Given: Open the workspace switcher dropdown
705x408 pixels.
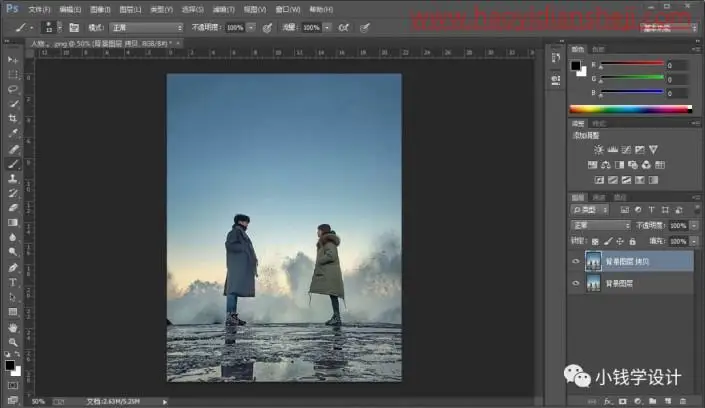Looking at the screenshot, I should (x=669, y=28).
